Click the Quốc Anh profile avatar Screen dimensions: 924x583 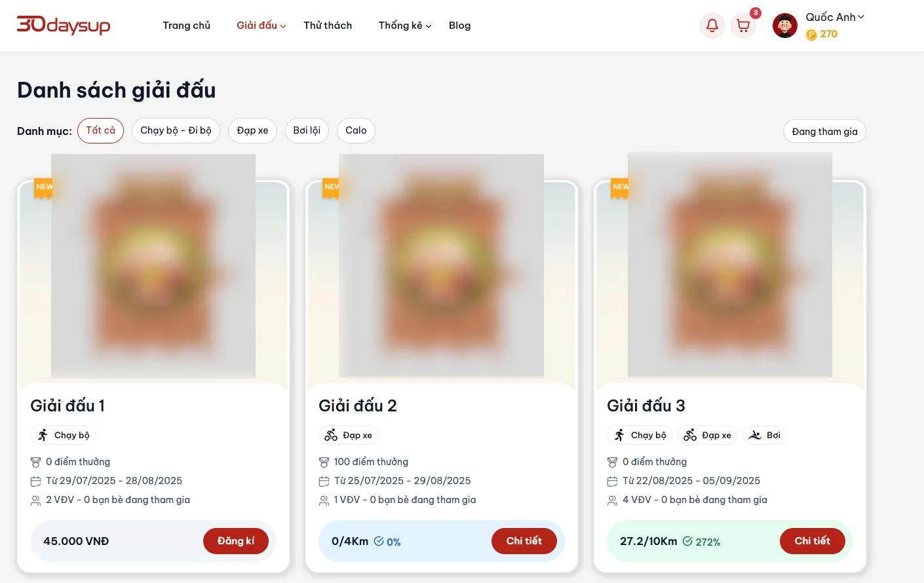785,26
